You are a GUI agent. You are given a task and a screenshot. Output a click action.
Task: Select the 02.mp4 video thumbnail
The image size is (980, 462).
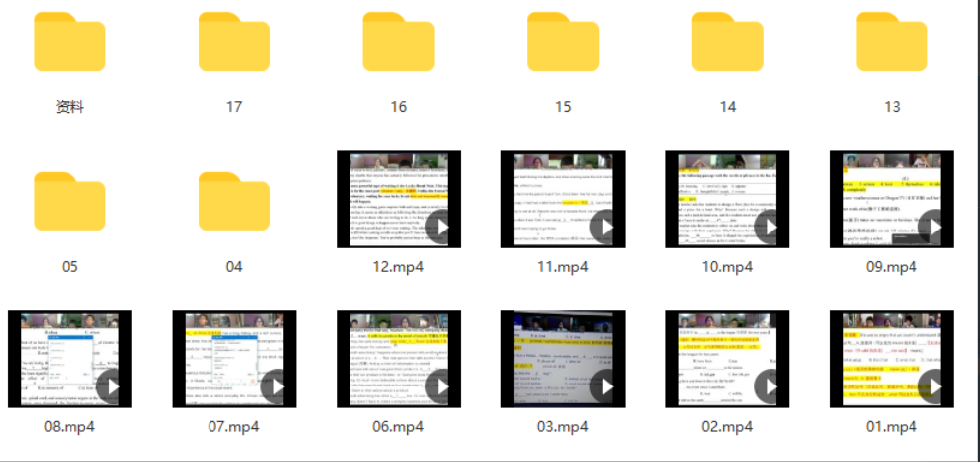(x=727, y=359)
